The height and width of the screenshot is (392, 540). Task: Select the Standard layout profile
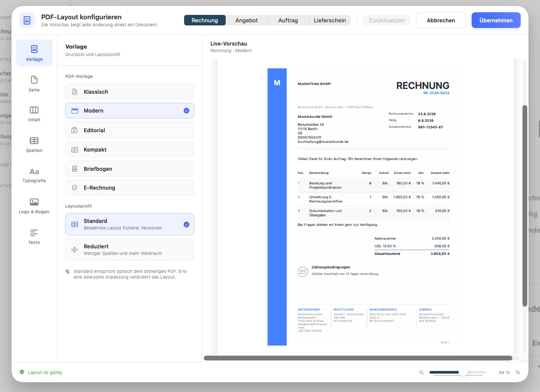click(130, 224)
